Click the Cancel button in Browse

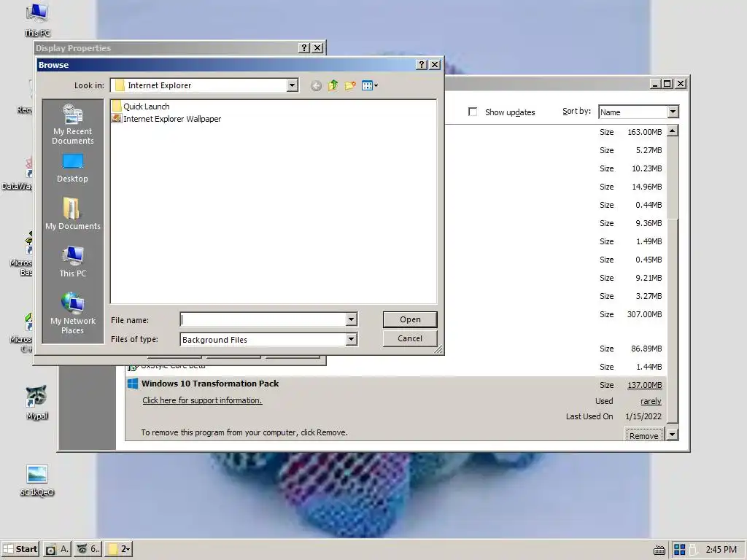click(410, 338)
